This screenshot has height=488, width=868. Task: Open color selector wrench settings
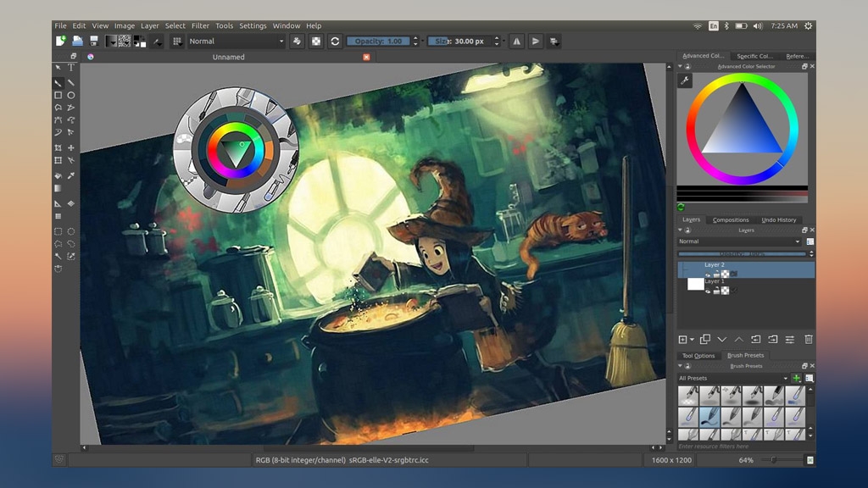click(685, 80)
